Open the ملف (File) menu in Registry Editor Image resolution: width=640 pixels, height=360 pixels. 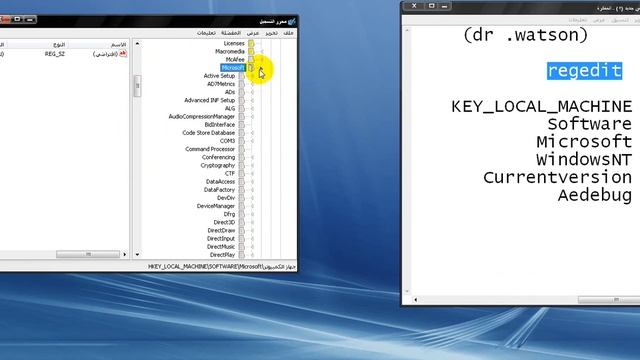(x=288, y=33)
